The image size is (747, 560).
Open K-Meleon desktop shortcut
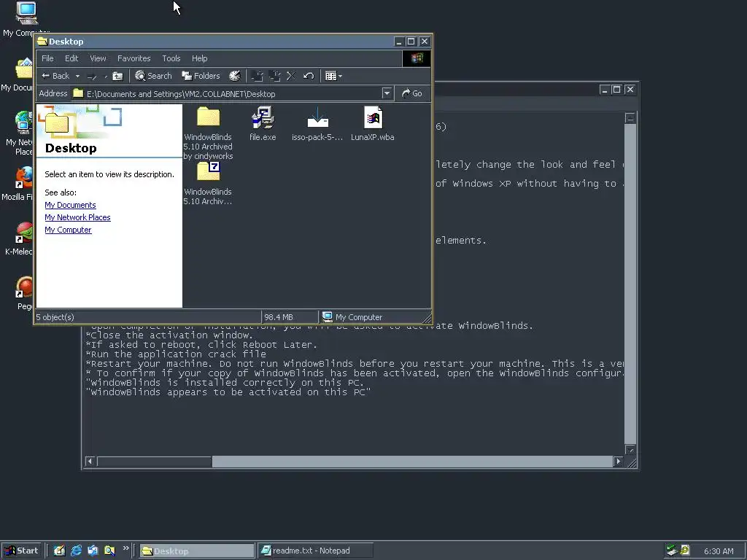18,239
